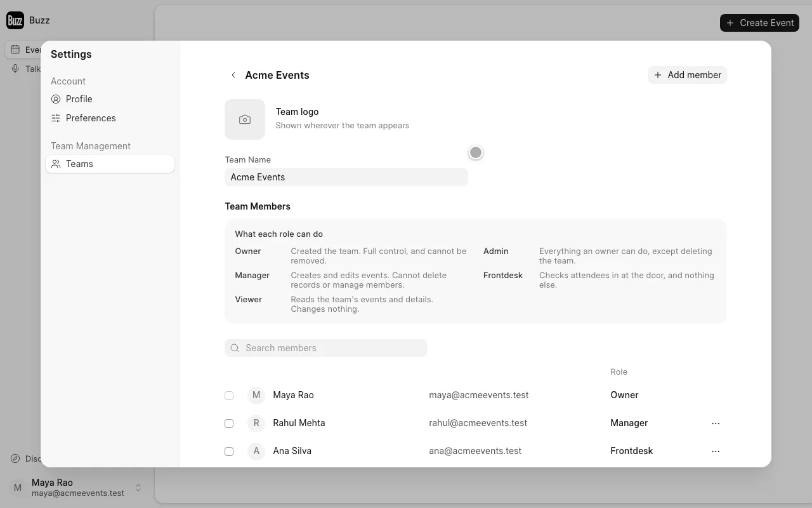Viewport: 812px width, 508px height.
Task: Change Ana Silva's Frontdesk role
Action: point(632,451)
